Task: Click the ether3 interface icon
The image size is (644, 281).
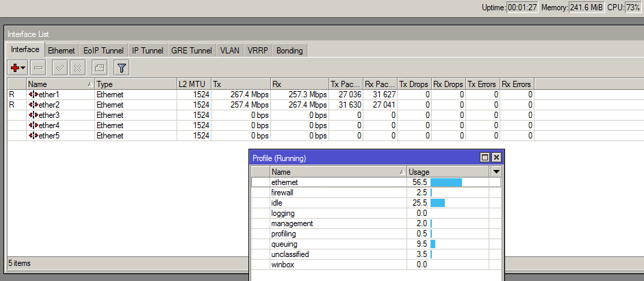Action: 33,115
